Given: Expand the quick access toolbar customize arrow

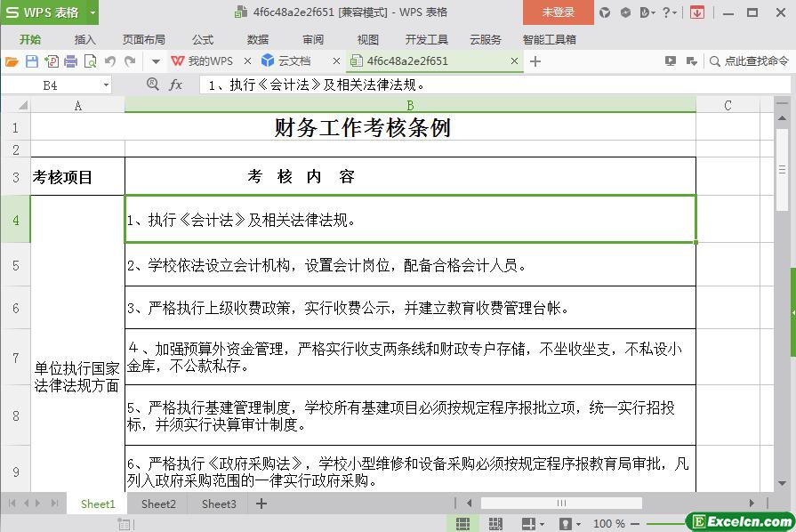Looking at the screenshot, I should click(156, 61).
